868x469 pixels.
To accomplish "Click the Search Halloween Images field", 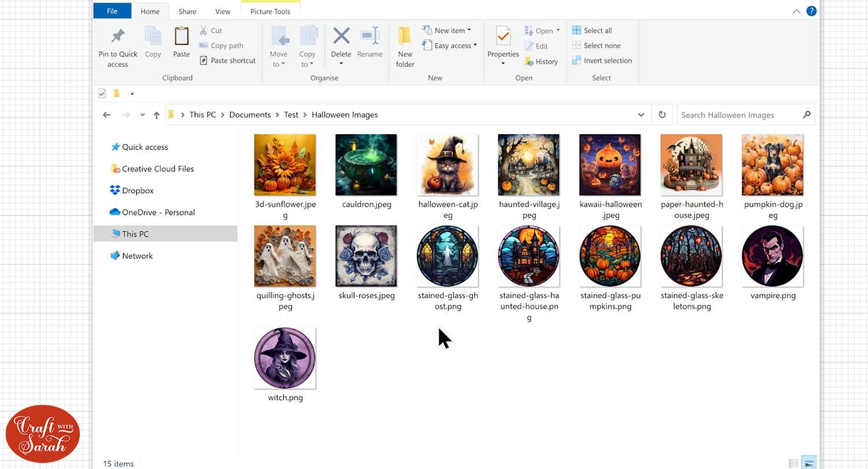I will point(739,115).
